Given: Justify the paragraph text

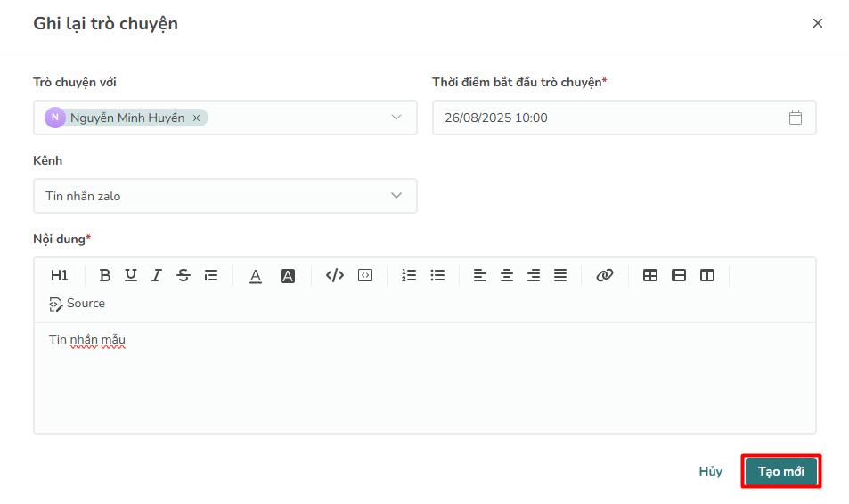Looking at the screenshot, I should 560,276.
